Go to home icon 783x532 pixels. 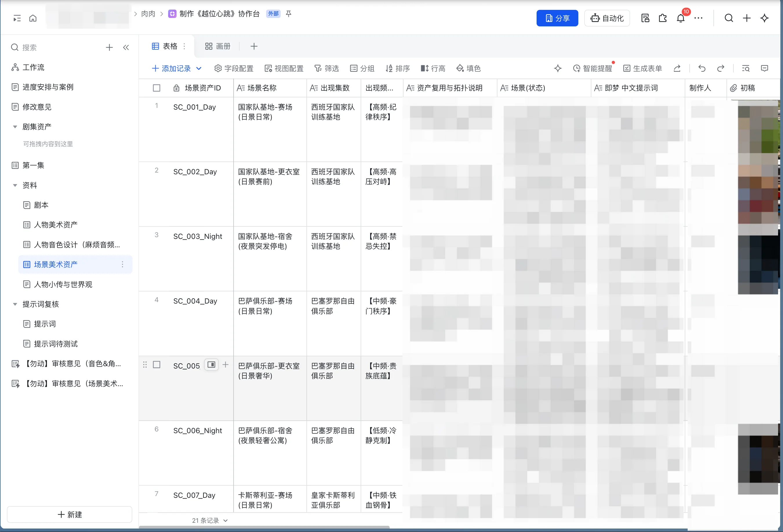point(33,18)
